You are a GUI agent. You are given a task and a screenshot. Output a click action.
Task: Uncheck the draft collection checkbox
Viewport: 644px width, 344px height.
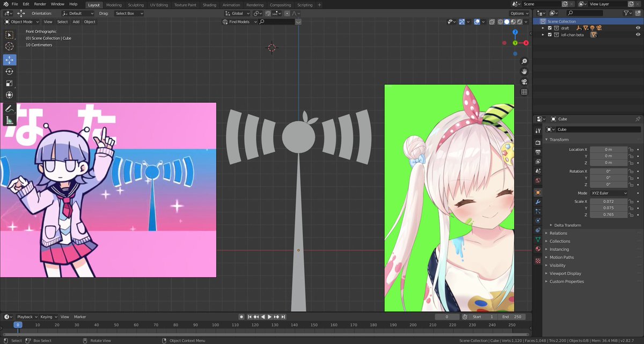tap(550, 28)
